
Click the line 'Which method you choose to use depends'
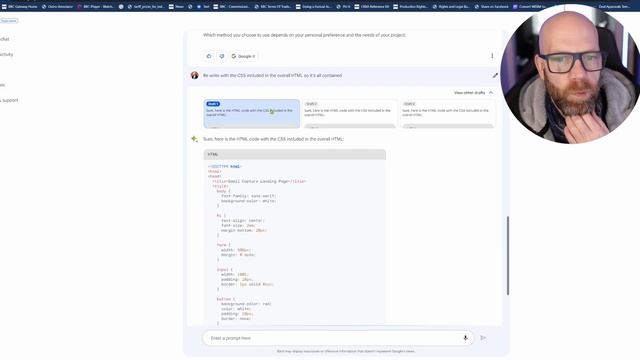tap(304, 35)
